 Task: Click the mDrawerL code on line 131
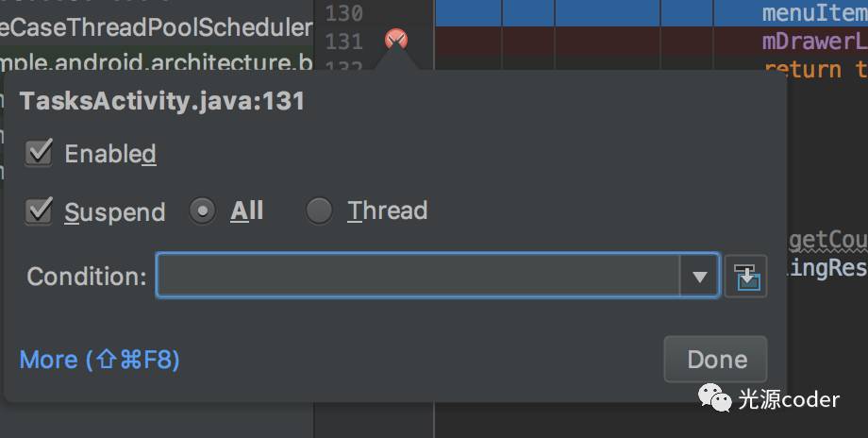(x=815, y=42)
